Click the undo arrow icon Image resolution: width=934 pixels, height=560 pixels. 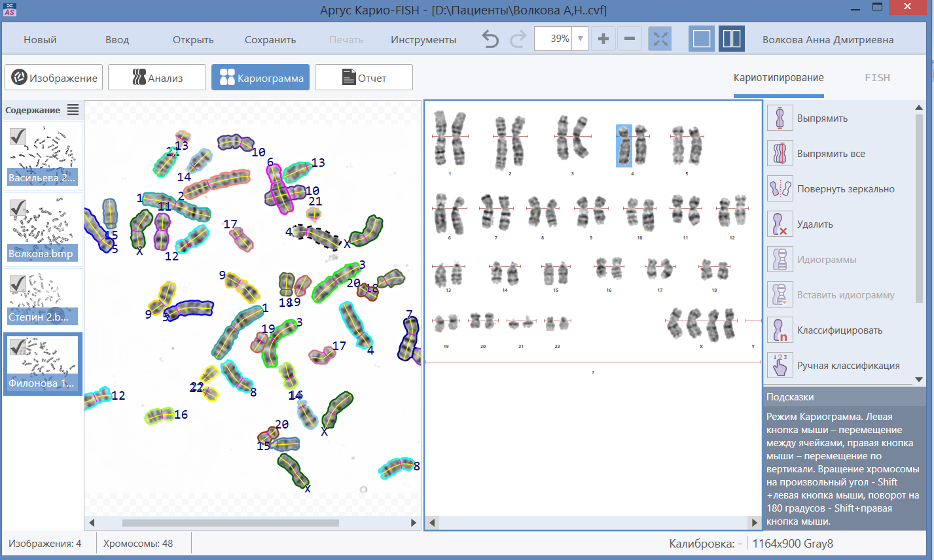coord(490,39)
